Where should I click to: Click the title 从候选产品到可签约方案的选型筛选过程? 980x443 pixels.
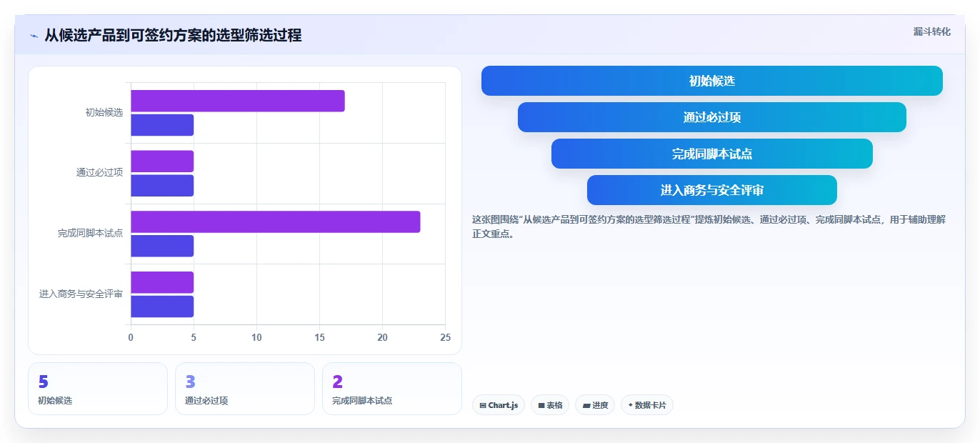click(173, 35)
